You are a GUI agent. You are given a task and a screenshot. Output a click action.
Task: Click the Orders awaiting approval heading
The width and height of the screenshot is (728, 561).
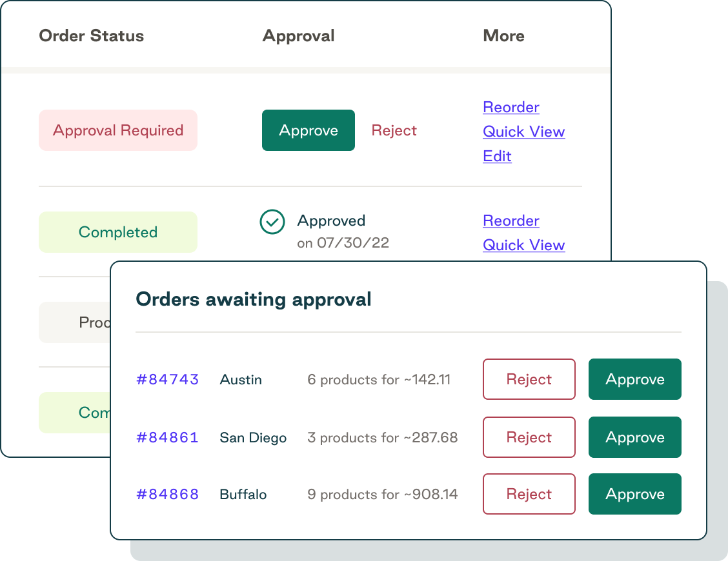pos(254,299)
